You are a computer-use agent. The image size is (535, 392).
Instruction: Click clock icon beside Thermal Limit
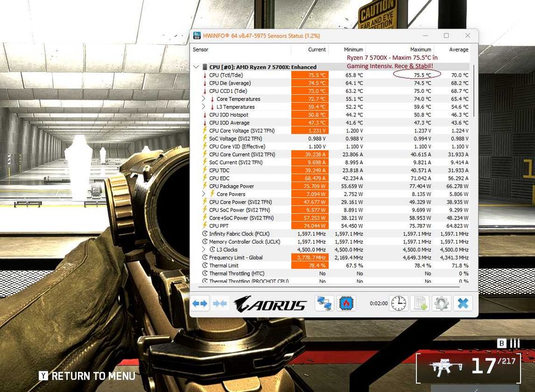click(204, 265)
